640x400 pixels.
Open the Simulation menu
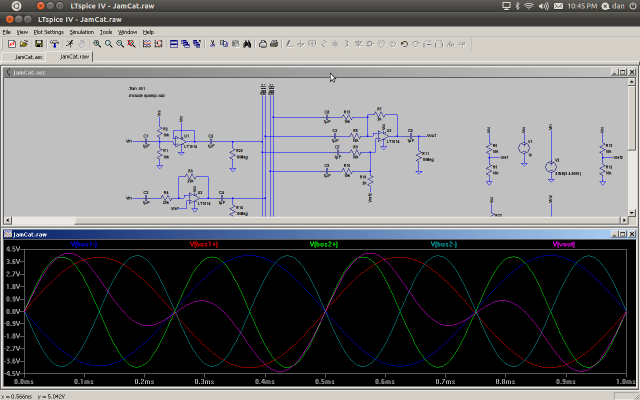click(x=81, y=32)
